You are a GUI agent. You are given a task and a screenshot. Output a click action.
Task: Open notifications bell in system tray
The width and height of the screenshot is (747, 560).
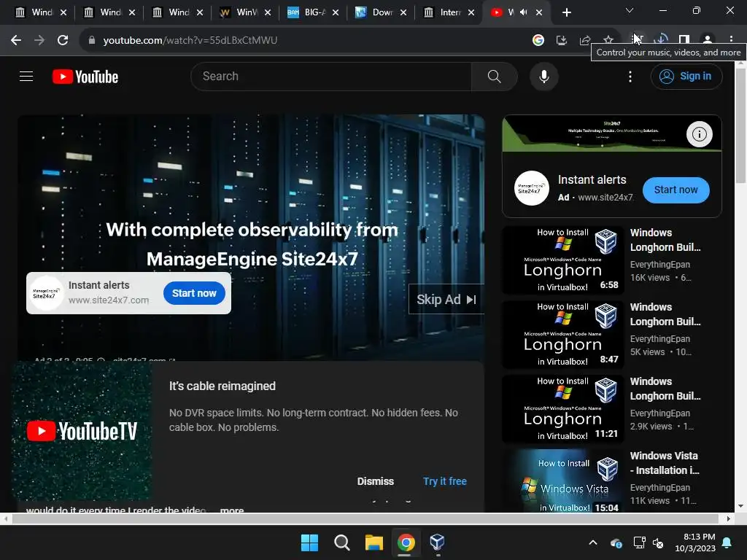(x=727, y=542)
